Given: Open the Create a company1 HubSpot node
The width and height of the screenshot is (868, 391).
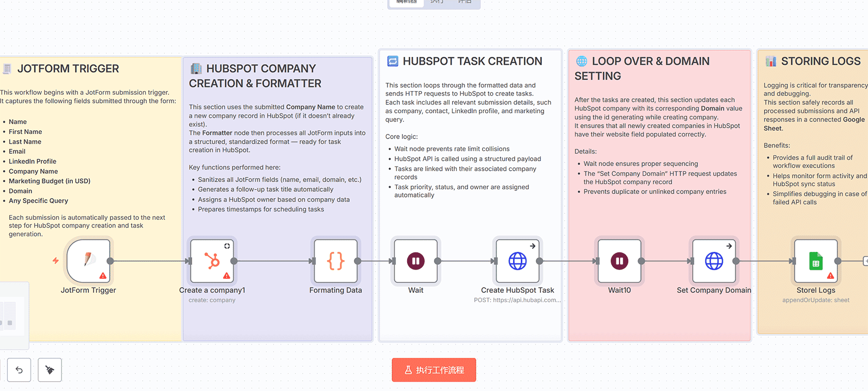Looking at the screenshot, I should pos(212,261).
